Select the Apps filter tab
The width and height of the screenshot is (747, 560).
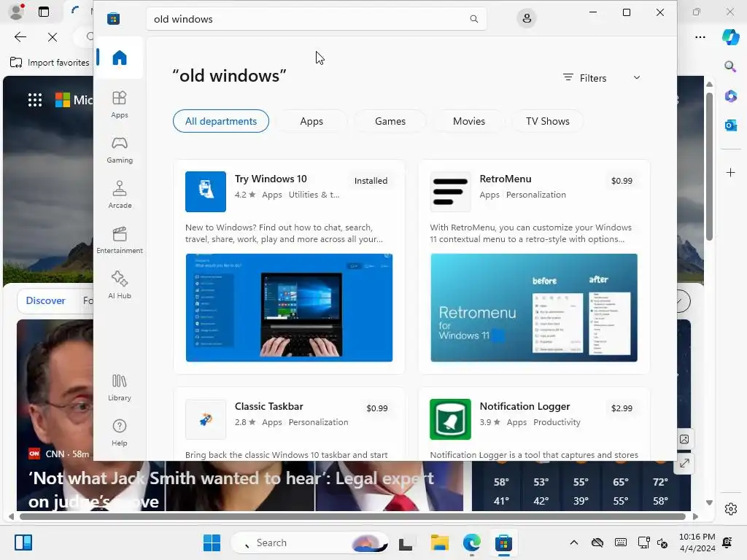tap(311, 122)
